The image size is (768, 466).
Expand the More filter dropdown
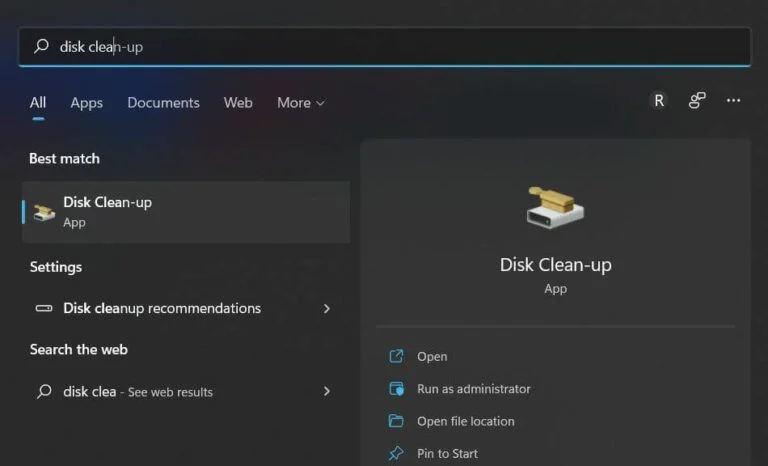(300, 102)
